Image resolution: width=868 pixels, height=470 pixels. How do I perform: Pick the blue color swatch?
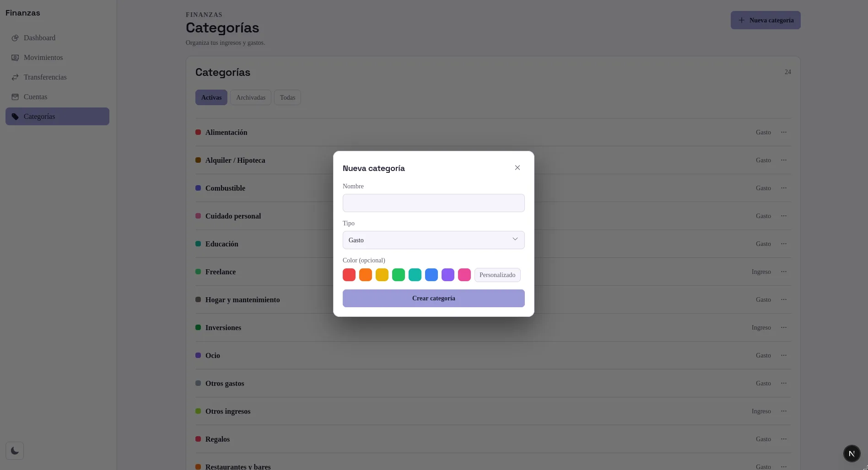pyautogui.click(x=431, y=275)
